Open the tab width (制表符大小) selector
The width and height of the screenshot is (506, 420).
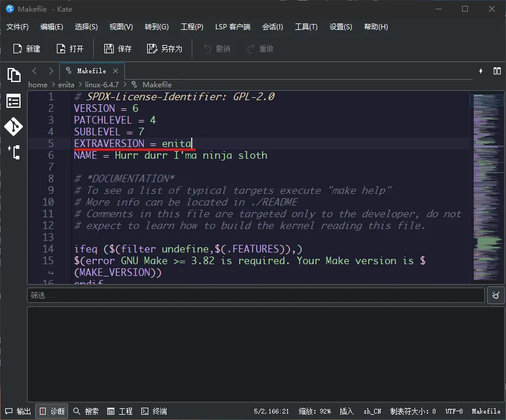pos(413,411)
